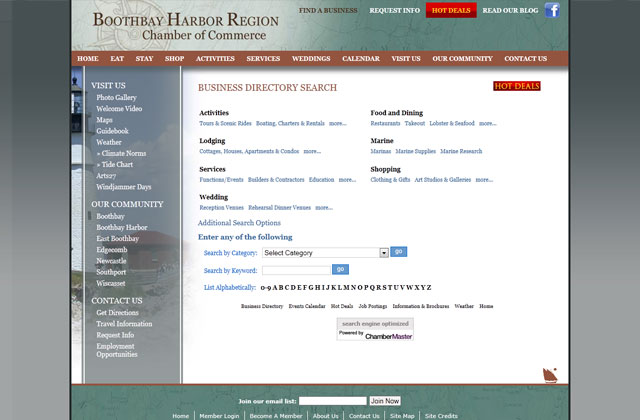Open Maps in the sidebar

[x=104, y=120]
